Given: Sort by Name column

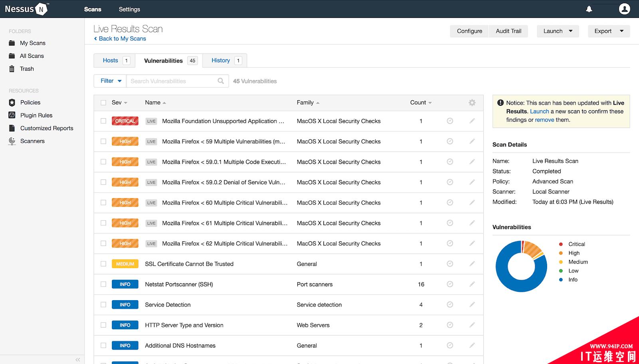Looking at the screenshot, I should (155, 103).
